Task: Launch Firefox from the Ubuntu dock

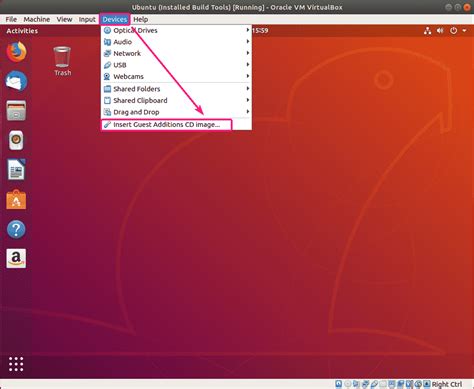Action: point(16,52)
